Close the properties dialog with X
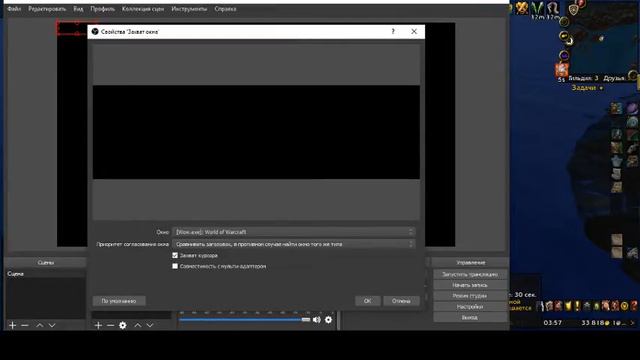 click(x=414, y=31)
